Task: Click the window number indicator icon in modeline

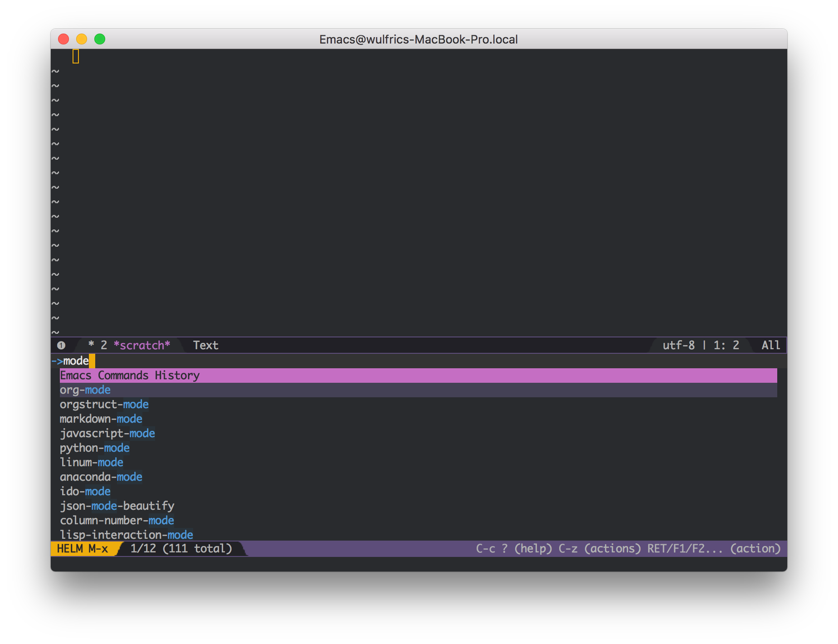Action: coord(61,345)
